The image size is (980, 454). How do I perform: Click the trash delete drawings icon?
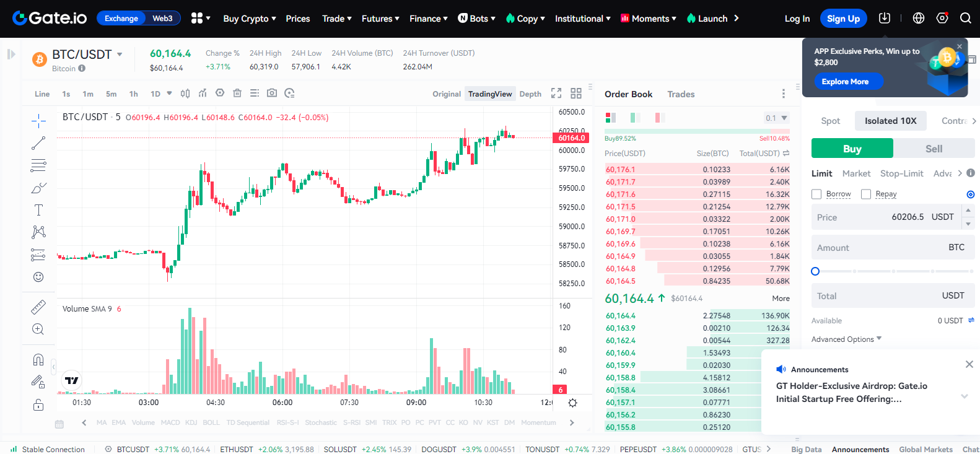coord(237,93)
